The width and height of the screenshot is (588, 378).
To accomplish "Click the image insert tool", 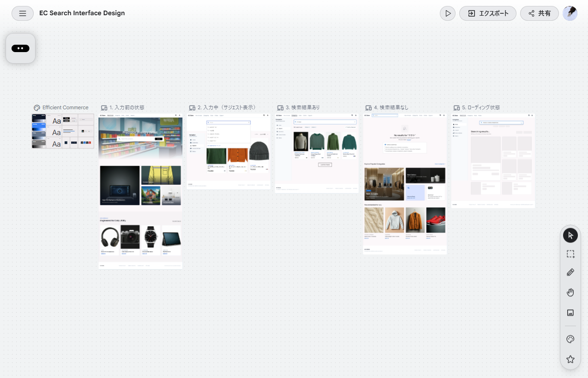I will [x=570, y=313].
